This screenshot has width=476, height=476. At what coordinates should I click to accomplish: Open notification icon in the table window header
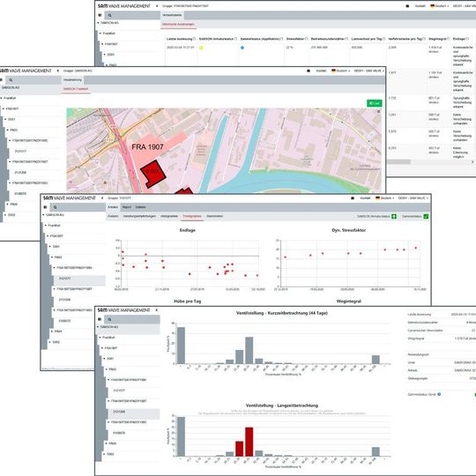coord(407,6)
